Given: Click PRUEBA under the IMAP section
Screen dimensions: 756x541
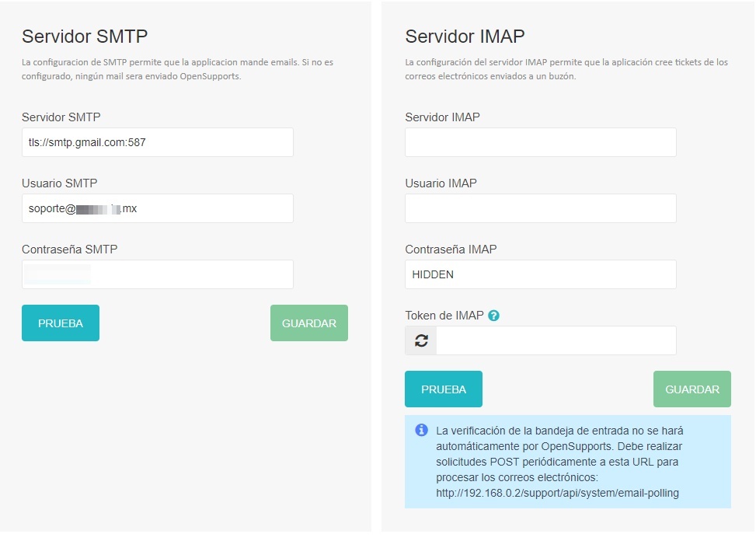Looking at the screenshot, I should [x=443, y=389].
